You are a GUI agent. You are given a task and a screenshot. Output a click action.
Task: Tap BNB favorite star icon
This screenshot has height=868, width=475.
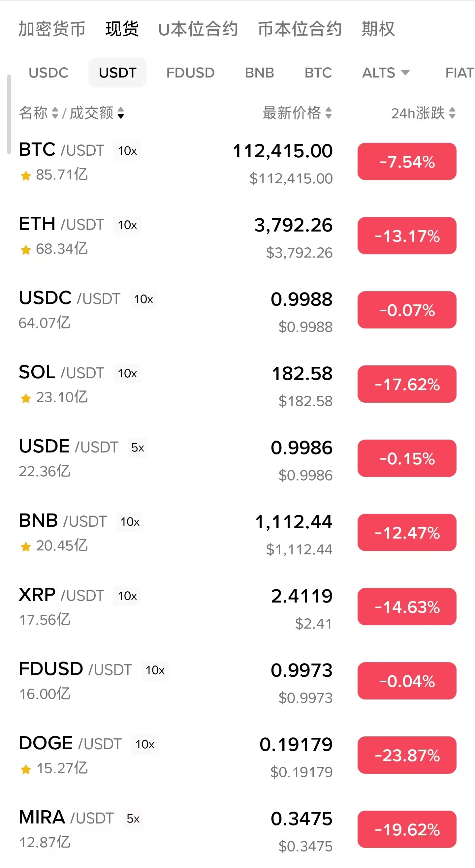pyautogui.click(x=26, y=546)
